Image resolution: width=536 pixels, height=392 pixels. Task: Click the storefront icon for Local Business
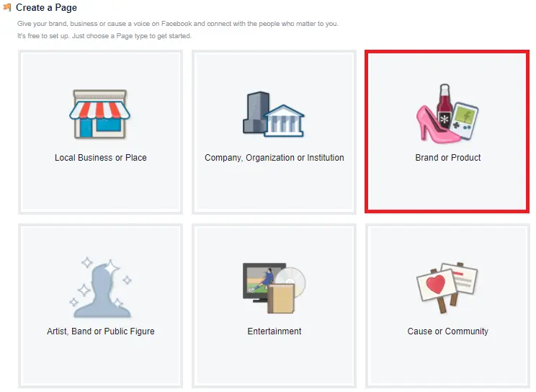100,114
